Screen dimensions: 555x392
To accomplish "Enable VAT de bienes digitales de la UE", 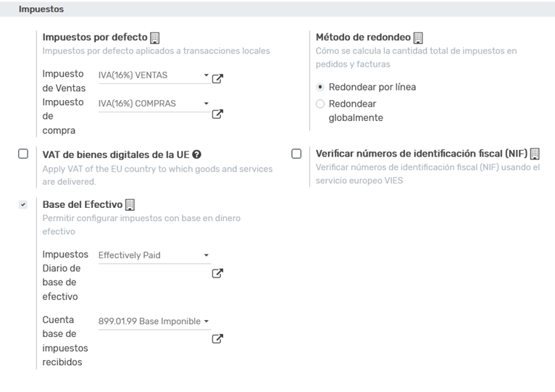I will pyautogui.click(x=23, y=154).
